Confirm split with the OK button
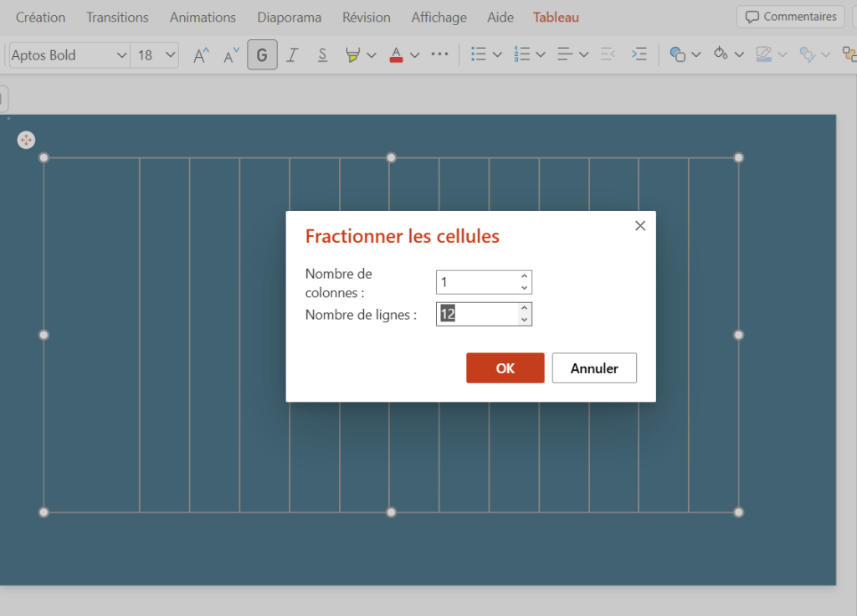857x616 pixels. click(505, 368)
